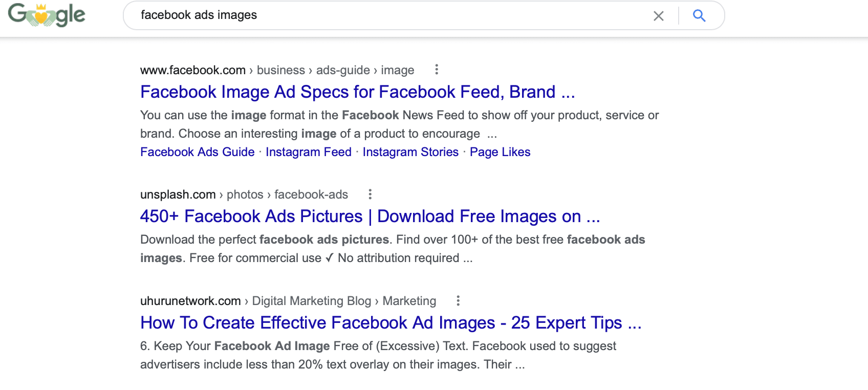Open the Instagram Feed sitelink
Screen dimensions: 868x390
tap(308, 152)
